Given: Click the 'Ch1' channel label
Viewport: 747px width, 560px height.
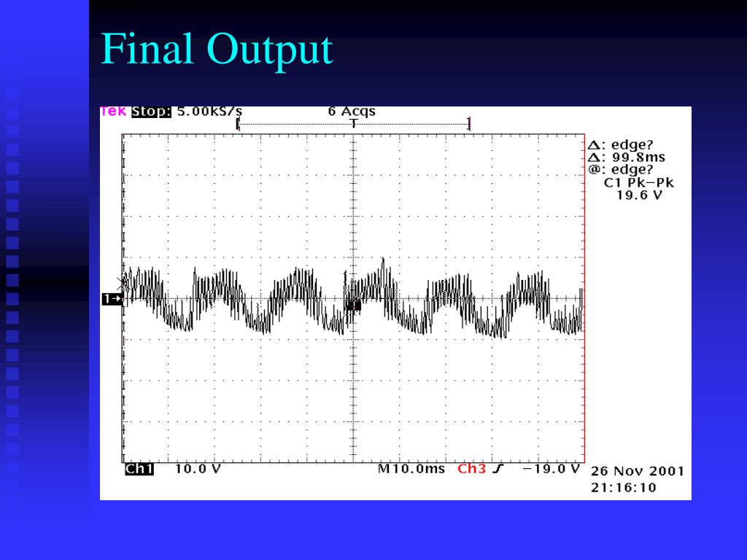Looking at the screenshot, I should click(x=139, y=469).
